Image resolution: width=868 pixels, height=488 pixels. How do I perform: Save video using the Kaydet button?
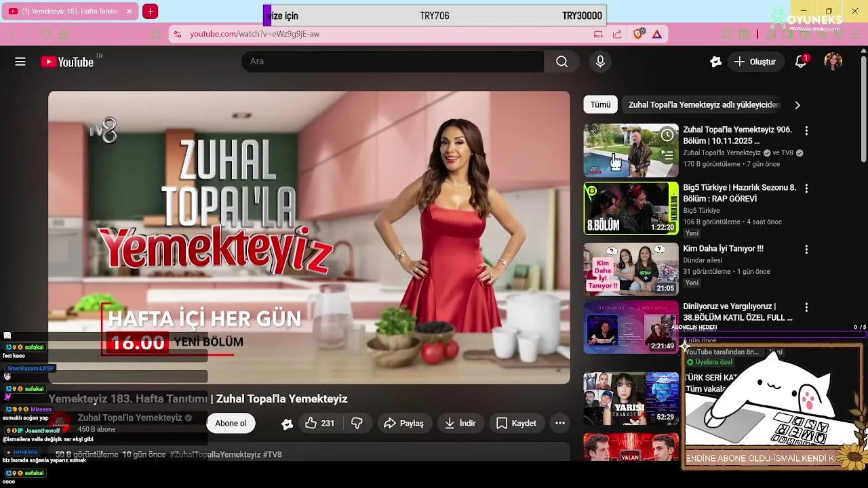tap(517, 423)
